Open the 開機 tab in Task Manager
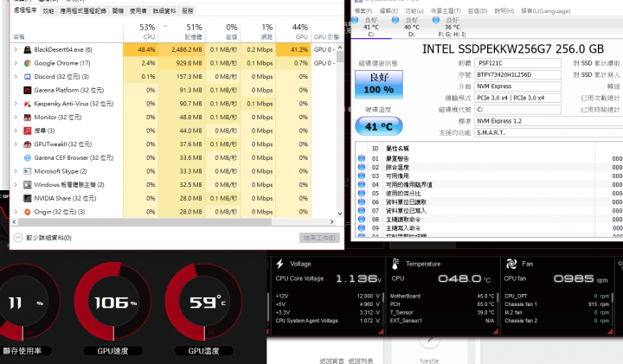Viewport: 623px width, 364px height. (x=118, y=10)
